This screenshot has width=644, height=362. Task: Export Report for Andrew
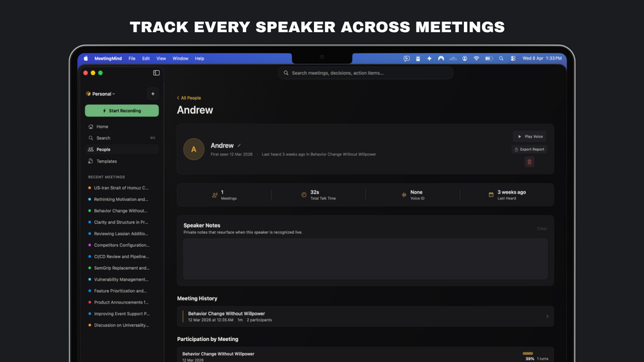point(529,149)
